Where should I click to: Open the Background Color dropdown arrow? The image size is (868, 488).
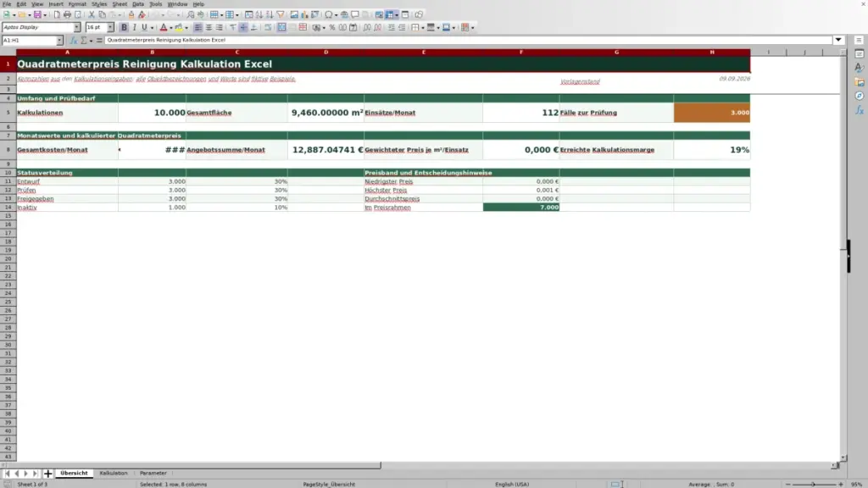[x=186, y=28]
